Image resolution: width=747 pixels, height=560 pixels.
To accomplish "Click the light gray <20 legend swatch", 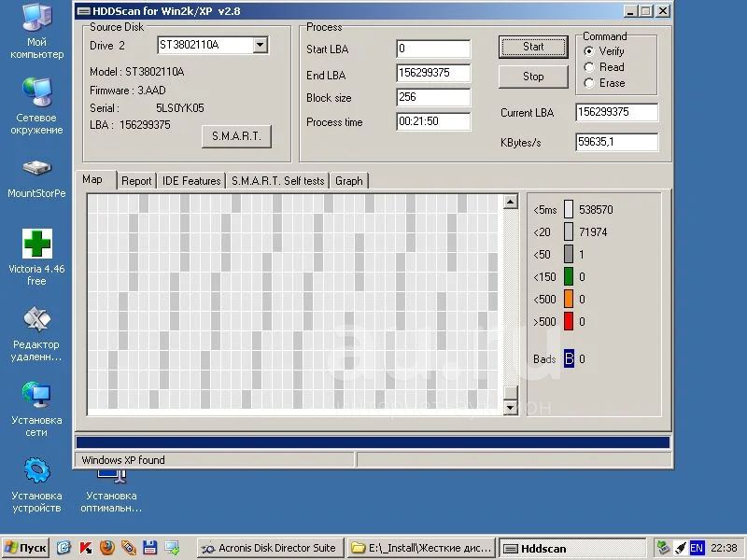I will coord(569,231).
